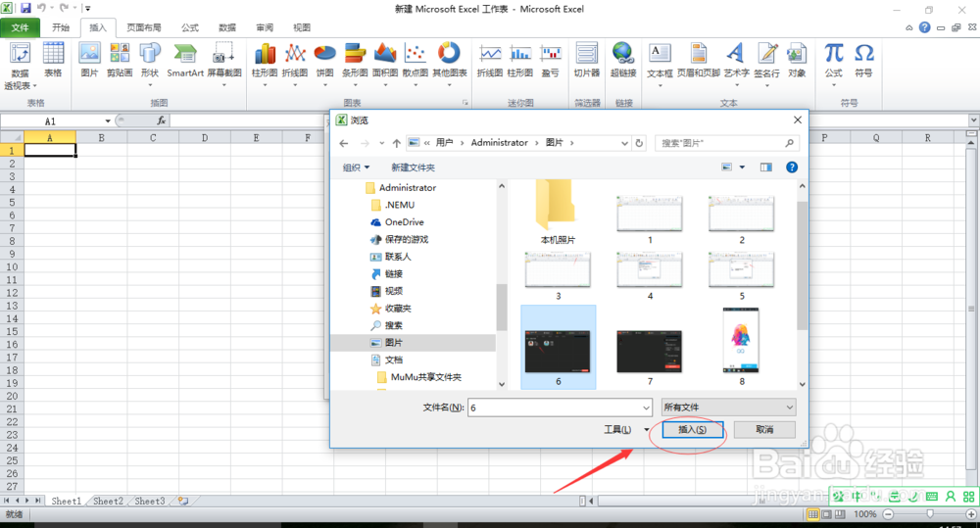The width and height of the screenshot is (980, 528).
Task: Switch to the View tab
Action: 302,27
